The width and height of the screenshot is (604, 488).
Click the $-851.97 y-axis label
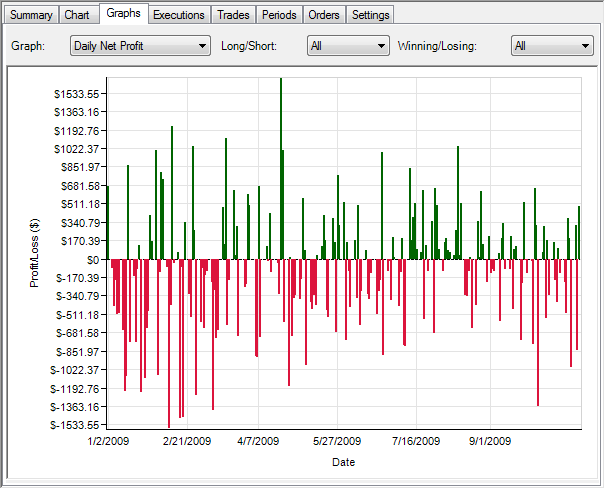[x=77, y=352]
